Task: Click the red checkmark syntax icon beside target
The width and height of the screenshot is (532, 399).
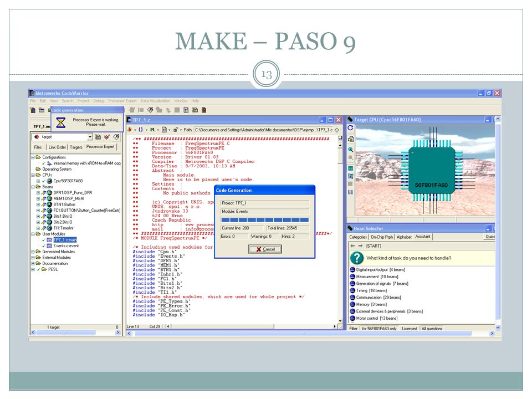Action: (x=107, y=137)
